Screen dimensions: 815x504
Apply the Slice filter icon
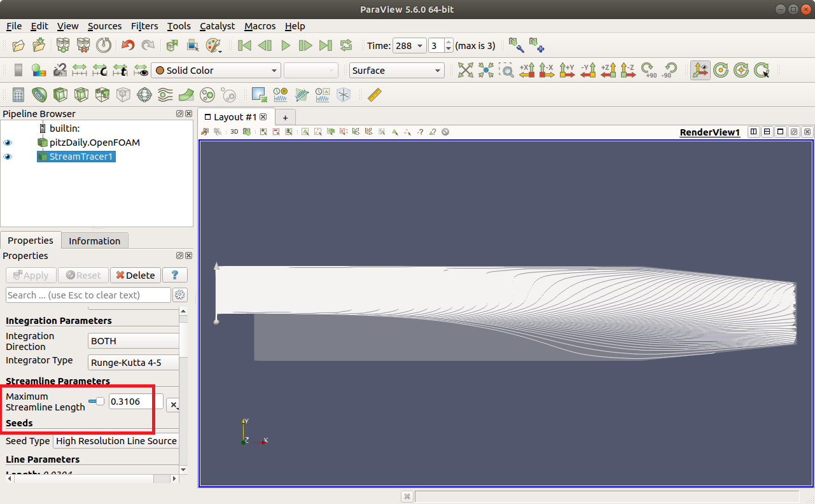(x=81, y=95)
